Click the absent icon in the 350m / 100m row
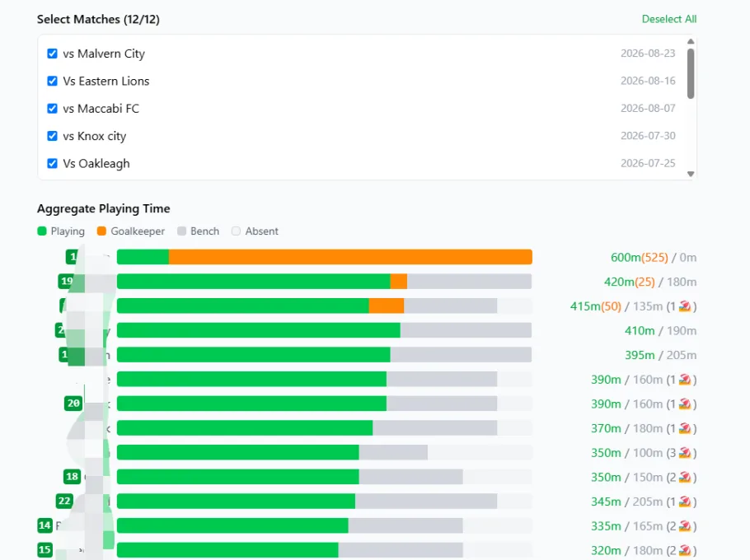Screen dimensions: 750x560 pos(684,453)
